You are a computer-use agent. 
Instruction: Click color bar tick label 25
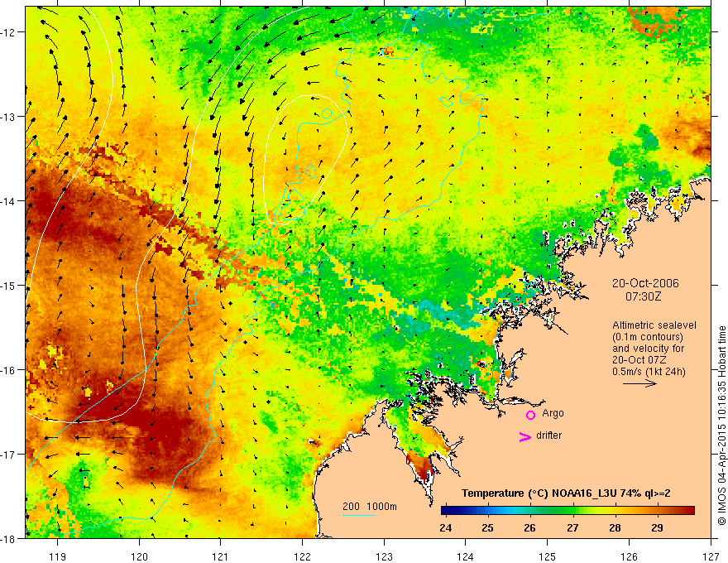coord(487,528)
